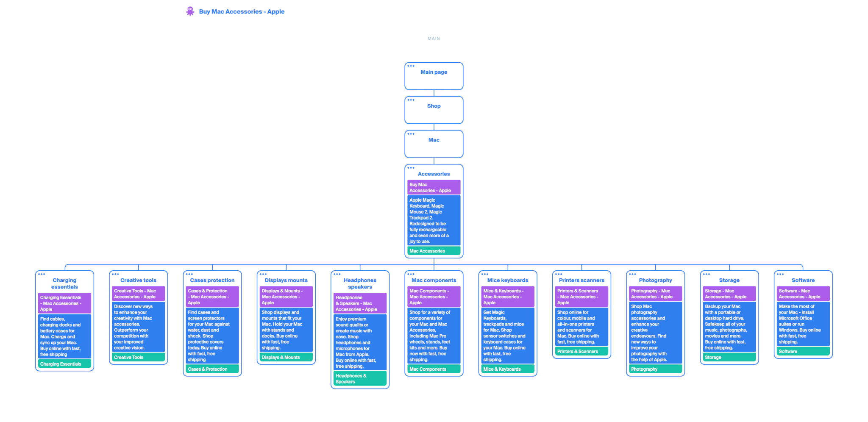The image size is (868, 422).
Task: Open the three-dot menu on Cases protection card
Action: pyautogui.click(x=189, y=274)
